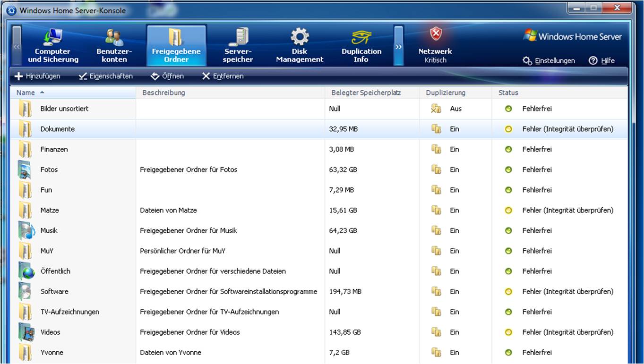Open Eigenschaften of the selected folder
This screenshot has width=644, height=364.
(106, 76)
